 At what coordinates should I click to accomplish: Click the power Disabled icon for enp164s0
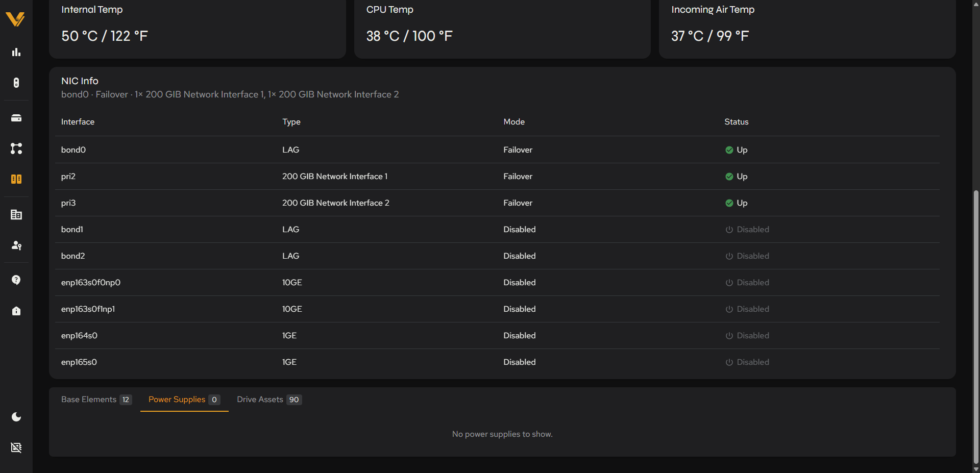[x=729, y=336]
